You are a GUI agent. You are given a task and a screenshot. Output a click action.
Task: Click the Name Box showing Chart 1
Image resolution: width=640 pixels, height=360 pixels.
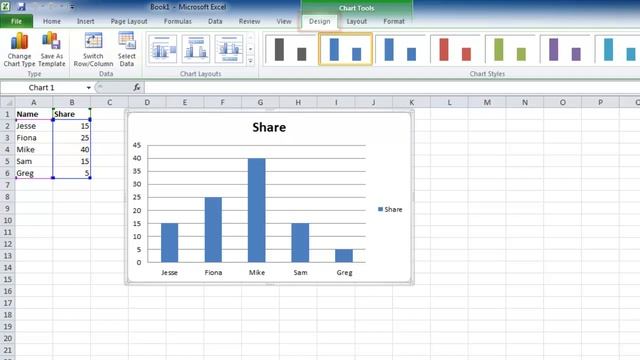click(42, 88)
